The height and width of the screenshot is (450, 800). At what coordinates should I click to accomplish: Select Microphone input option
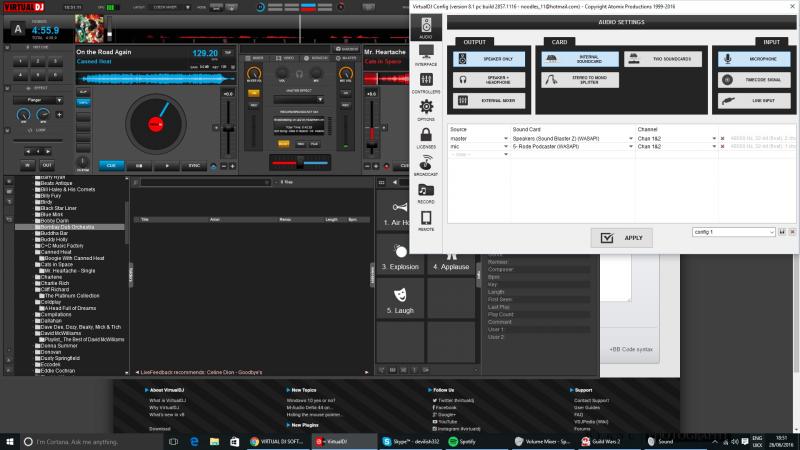click(754, 59)
